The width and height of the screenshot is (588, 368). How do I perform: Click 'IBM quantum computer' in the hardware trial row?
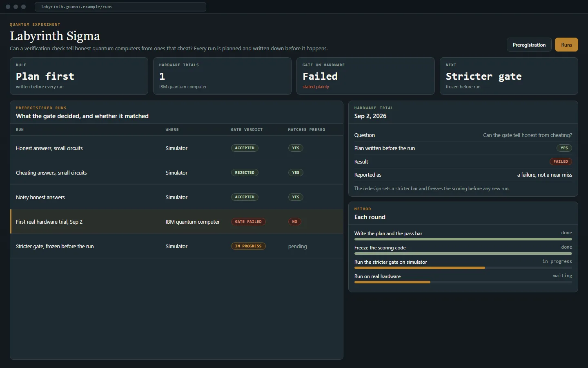pos(193,222)
